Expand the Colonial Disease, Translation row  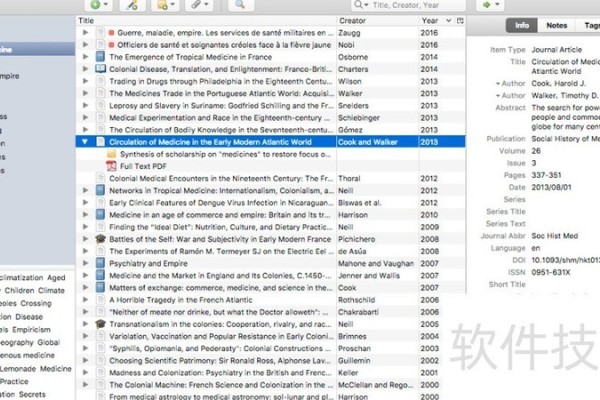coord(85,69)
